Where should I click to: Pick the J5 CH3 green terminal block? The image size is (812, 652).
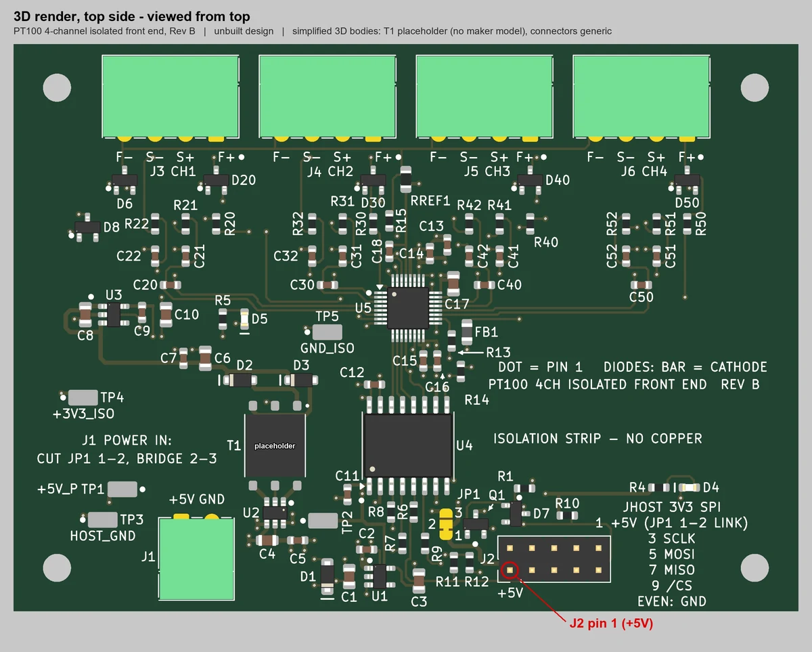coord(484,95)
